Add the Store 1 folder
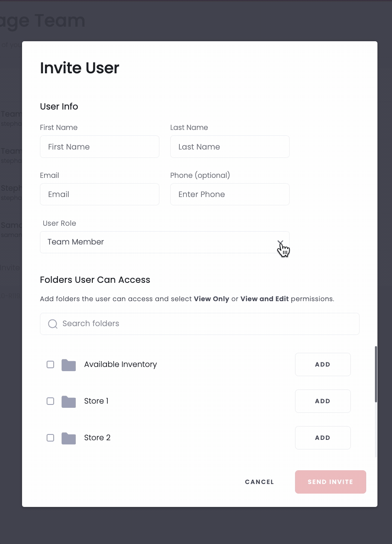This screenshot has width=392, height=544. pyautogui.click(x=323, y=401)
